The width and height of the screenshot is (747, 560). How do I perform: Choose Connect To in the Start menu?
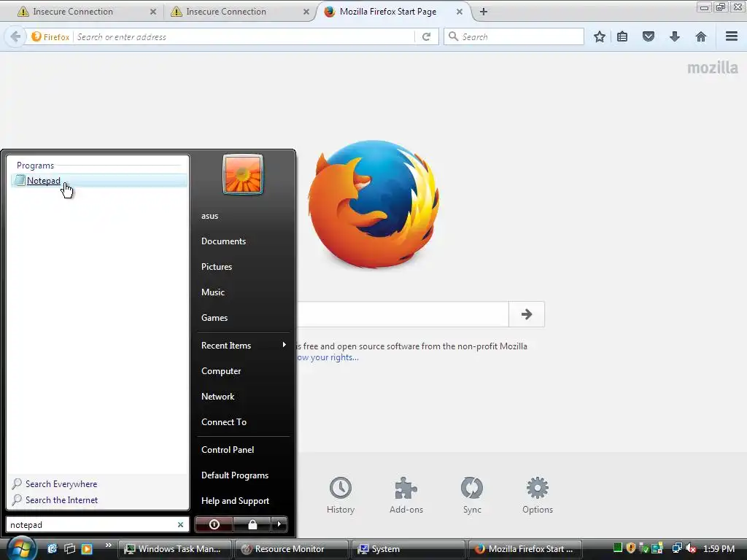pyautogui.click(x=224, y=422)
